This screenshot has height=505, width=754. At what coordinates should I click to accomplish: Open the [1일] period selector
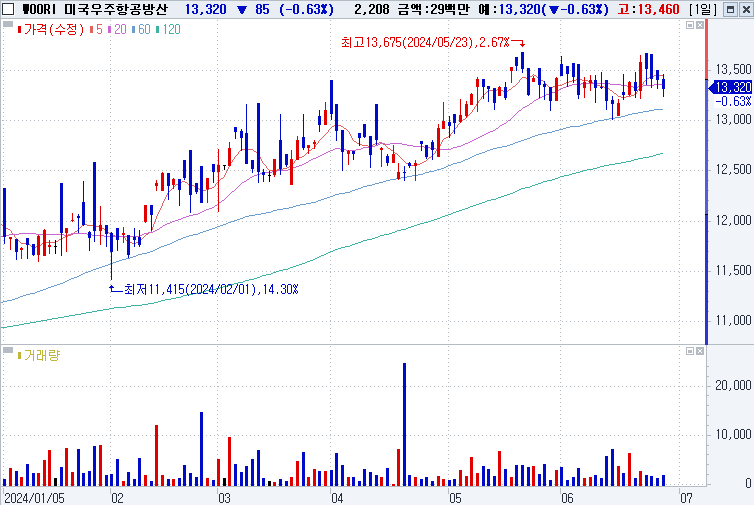tap(703, 9)
